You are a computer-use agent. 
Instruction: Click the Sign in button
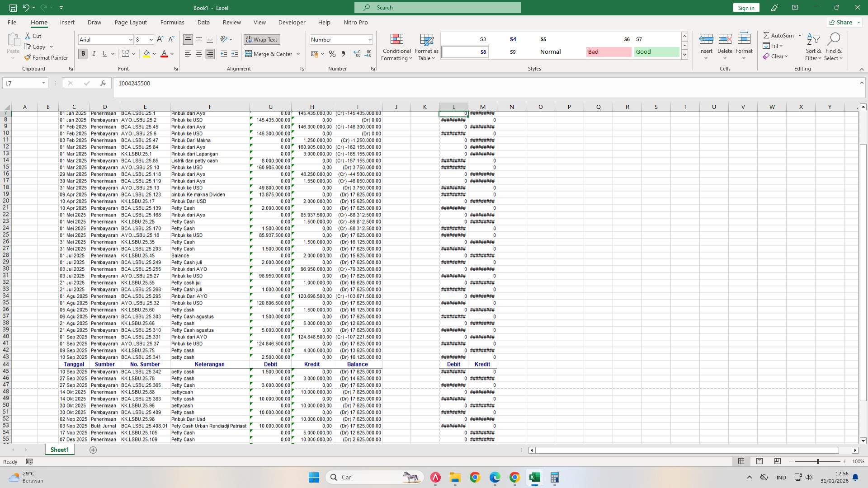coord(745,7)
